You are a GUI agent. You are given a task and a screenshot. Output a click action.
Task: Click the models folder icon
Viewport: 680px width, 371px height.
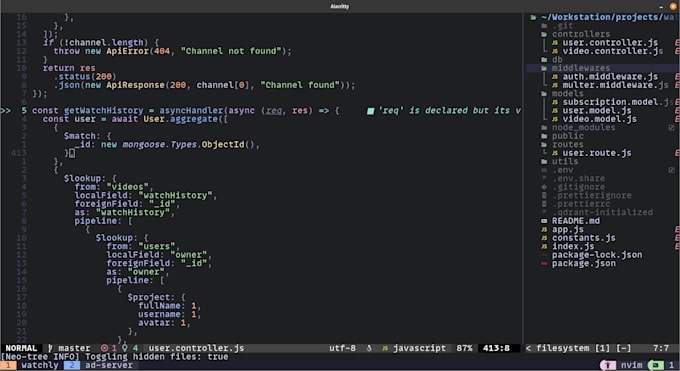[544, 94]
